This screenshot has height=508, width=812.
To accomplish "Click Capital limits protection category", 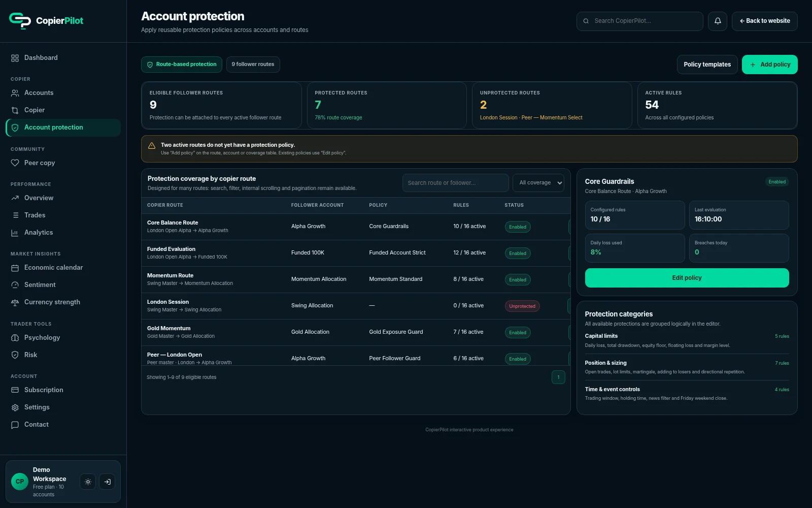I will pyautogui.click(x=687, y=341).
